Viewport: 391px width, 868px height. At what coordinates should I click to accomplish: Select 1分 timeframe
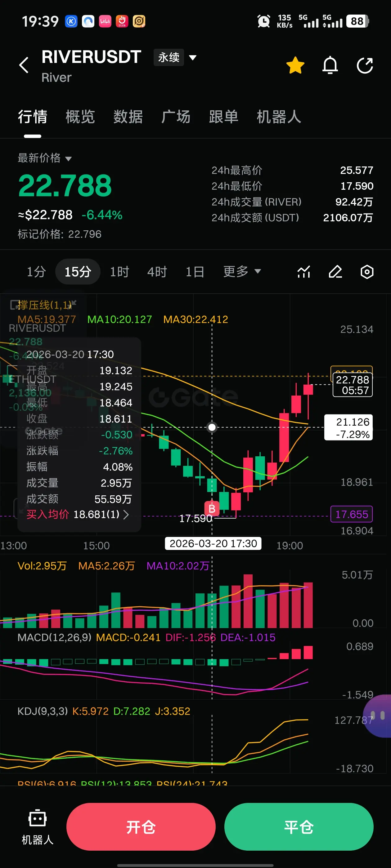(x=36, y=272)
